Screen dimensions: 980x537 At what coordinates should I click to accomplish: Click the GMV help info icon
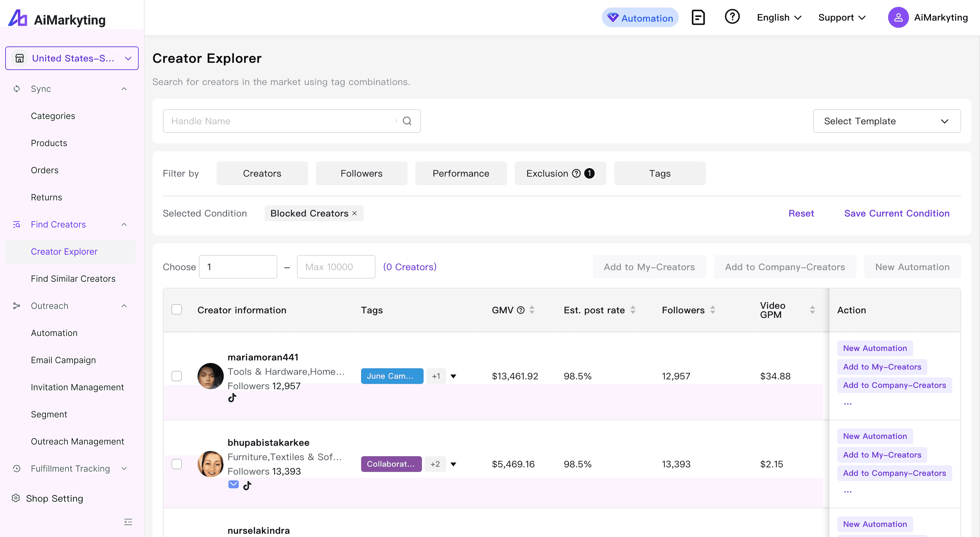521,310
